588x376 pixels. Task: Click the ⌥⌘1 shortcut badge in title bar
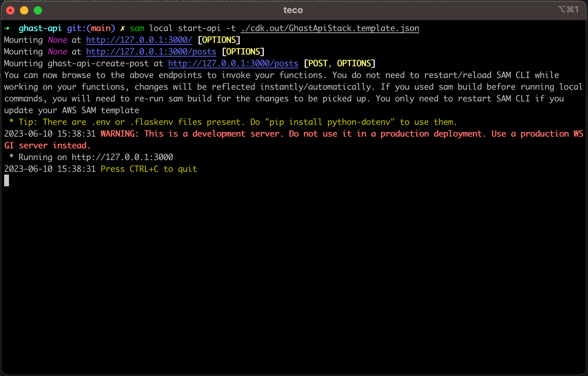click(x=568, y=10)
